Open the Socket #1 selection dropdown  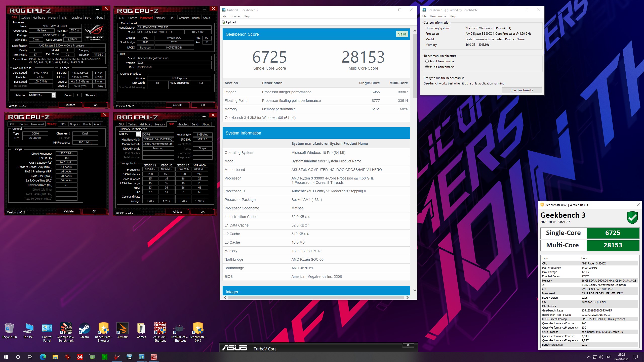[53, 95]
